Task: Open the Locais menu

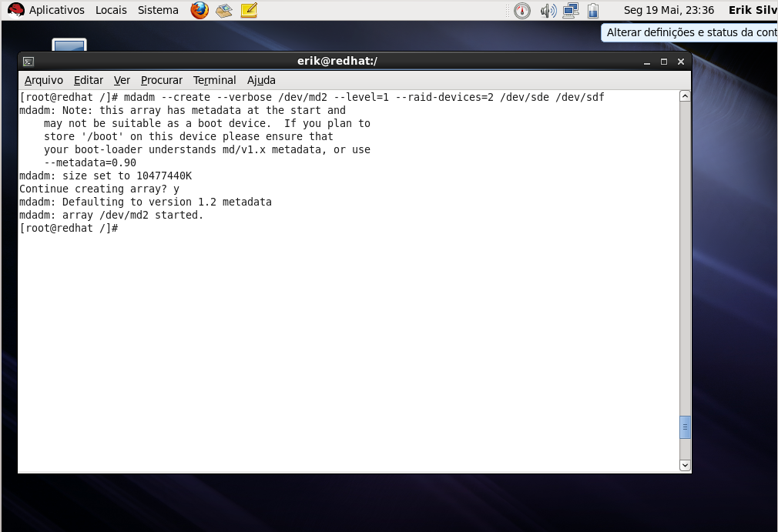Action: (x=111, y=10)
